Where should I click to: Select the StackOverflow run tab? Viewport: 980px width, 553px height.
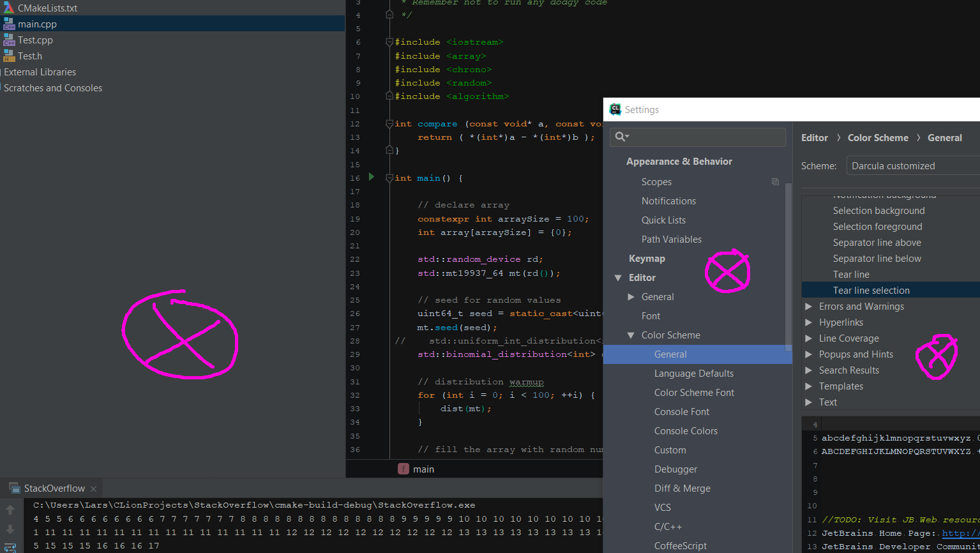click(54, 489)
